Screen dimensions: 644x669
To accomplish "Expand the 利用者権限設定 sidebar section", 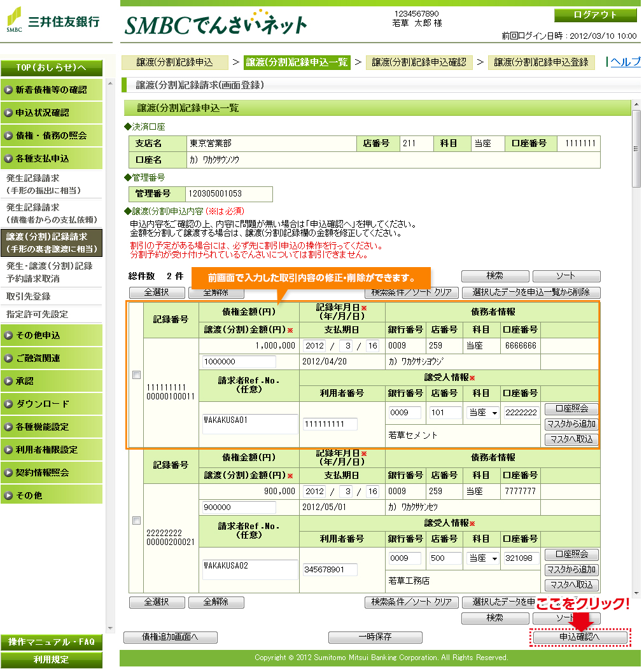I will pyautogui.click(x=52, y=450).
